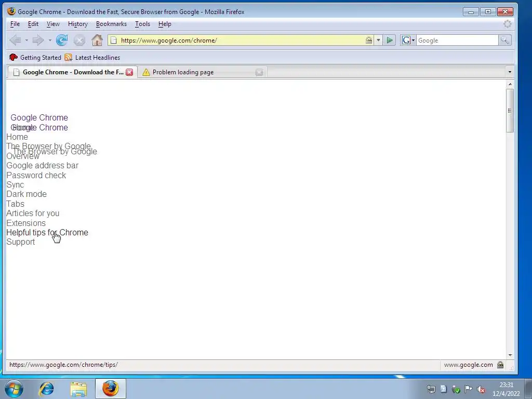Click the green Go arrow button
532x399 pixels.
pos(390,41)
